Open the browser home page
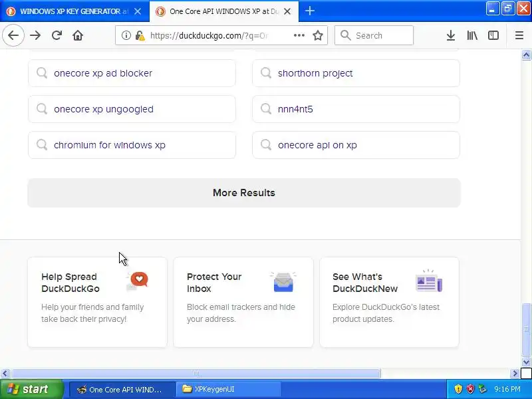This screenshot has width=532, height=399. pyautogui.click(x=78, y=35)
